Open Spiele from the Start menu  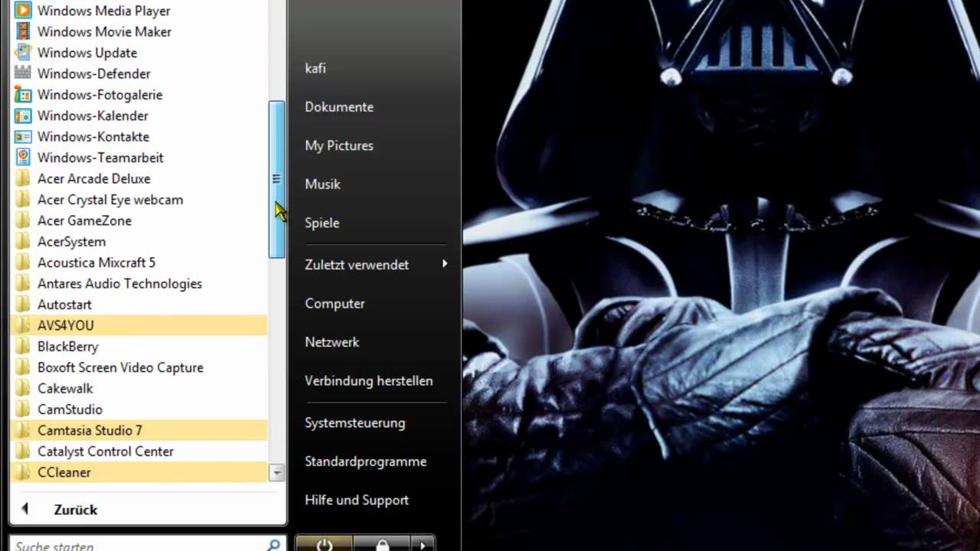point(322,223)
